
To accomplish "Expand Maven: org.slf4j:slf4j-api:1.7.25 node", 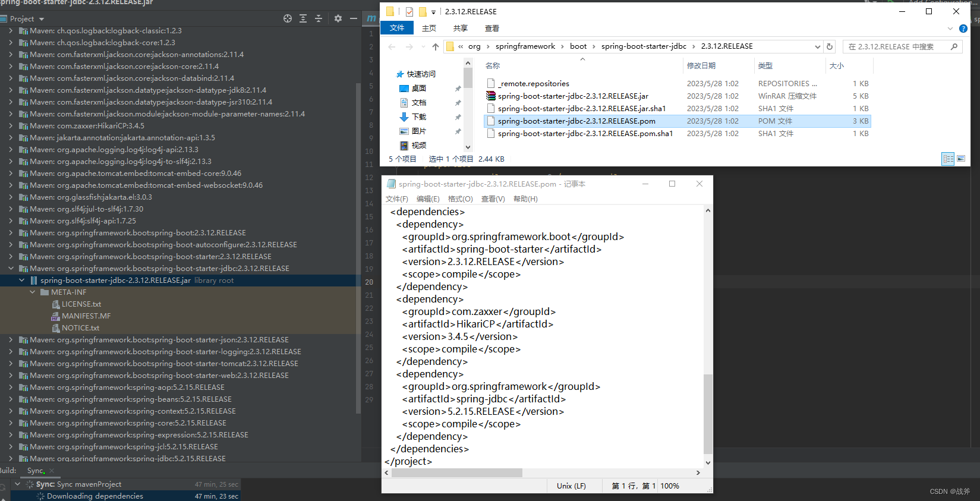I will (x=11, y=221).
